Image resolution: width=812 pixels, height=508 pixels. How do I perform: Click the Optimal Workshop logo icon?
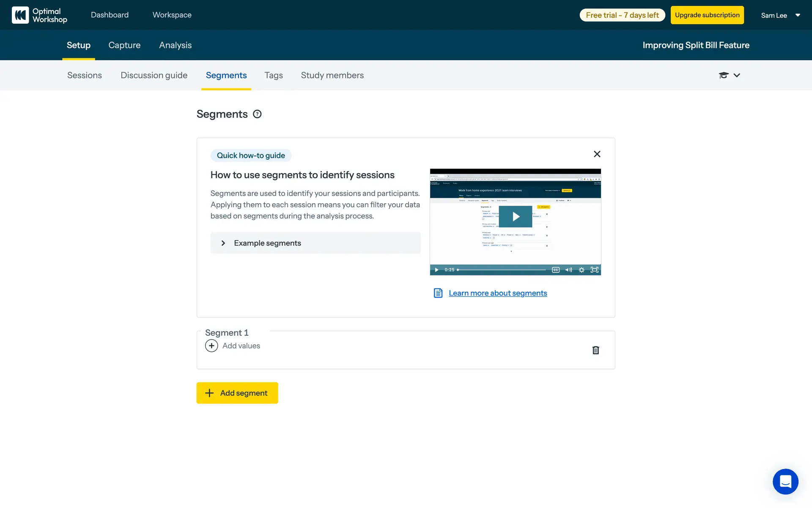coord(20,15)
